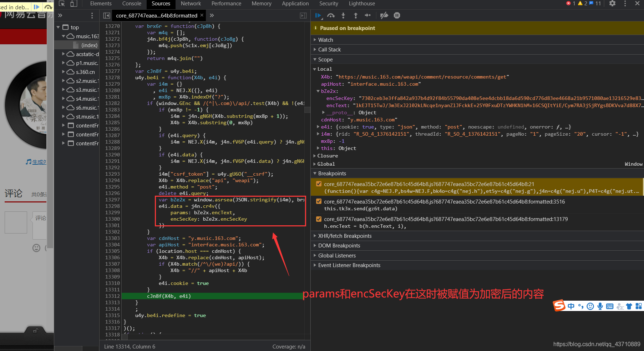The height and width of the screenshot is (351, 644).
Task: Open the DevTools more options menu
Action: (x=625, y=4)
